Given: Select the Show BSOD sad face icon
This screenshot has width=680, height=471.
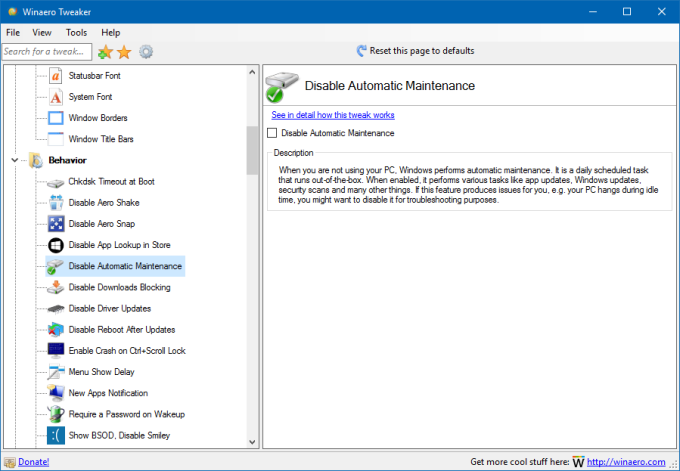Looking at the screenshot, I should pyautogui.click(x=56, y=435).
